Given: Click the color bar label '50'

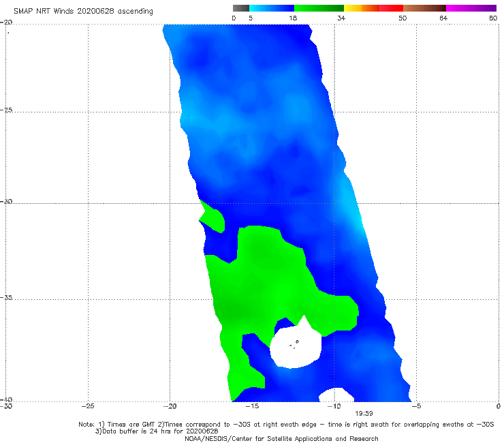Looking at the screenshot, I should point(403,18).
